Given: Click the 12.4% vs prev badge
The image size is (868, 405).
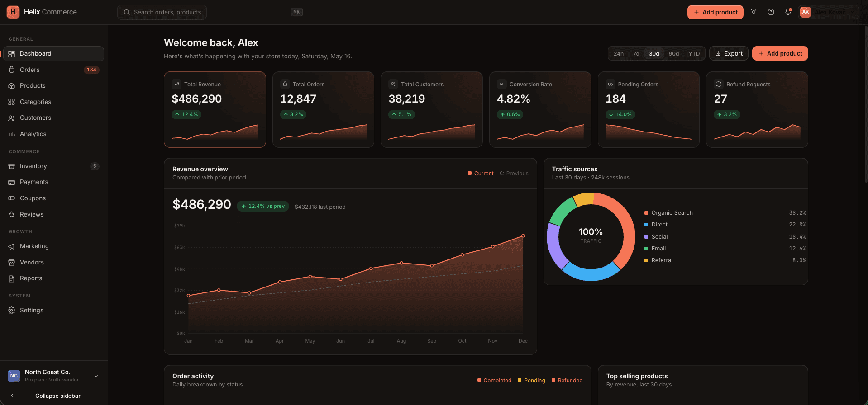Looking at the screenshot, I should click(263, 206).
